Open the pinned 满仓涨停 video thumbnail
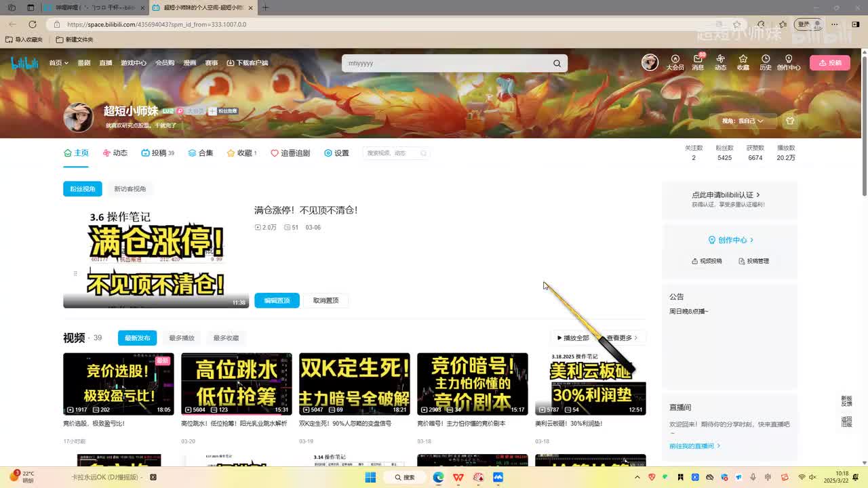This screenshot has width=868, height=488. point(156,256)
